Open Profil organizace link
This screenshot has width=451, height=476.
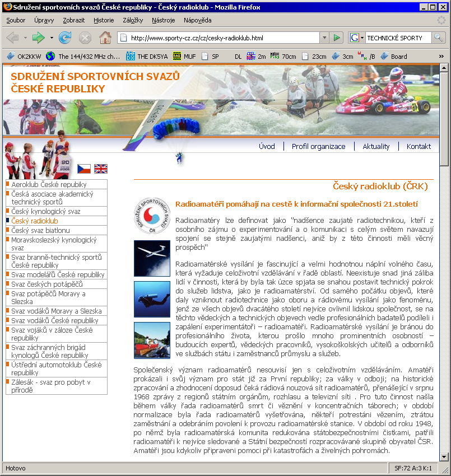pyautogui.click(x=318, y=146)
